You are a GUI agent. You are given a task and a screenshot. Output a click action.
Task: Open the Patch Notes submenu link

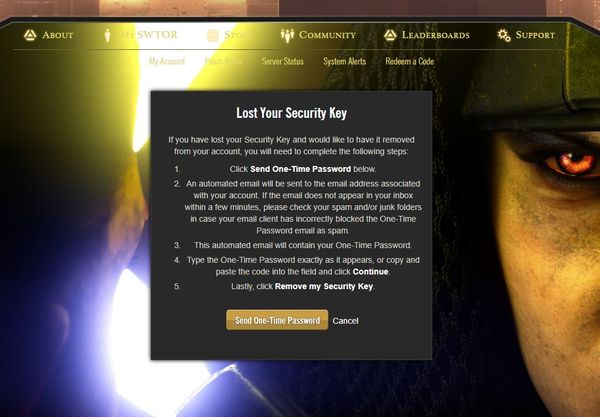click(223, 61)
